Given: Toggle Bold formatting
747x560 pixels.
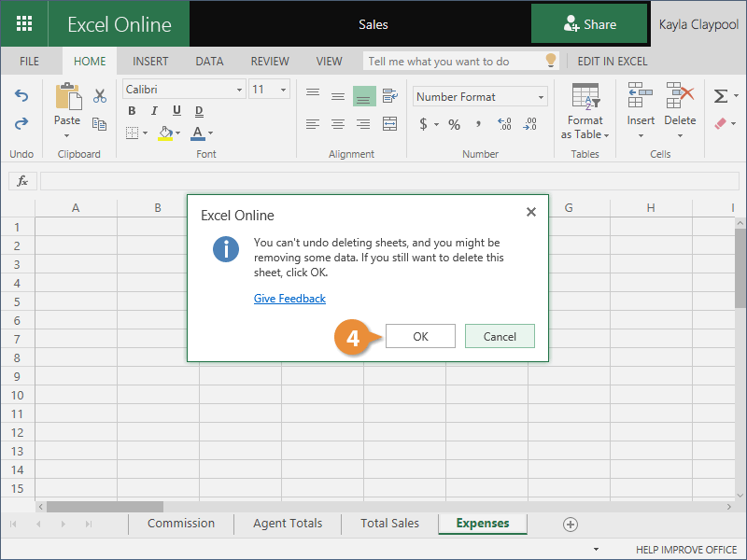Looking at the screenshot, I should tap(132, 112).
